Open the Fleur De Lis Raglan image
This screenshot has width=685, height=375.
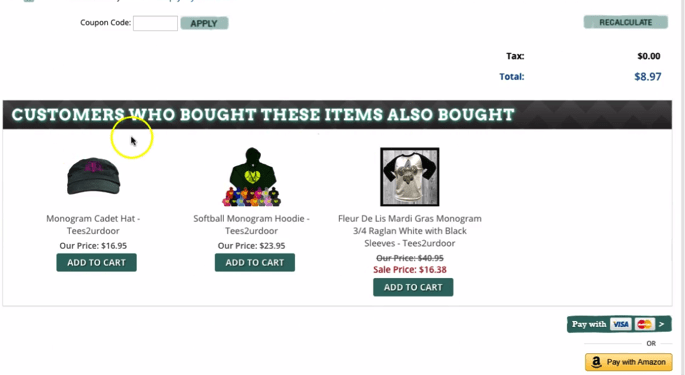pos(410,177)
